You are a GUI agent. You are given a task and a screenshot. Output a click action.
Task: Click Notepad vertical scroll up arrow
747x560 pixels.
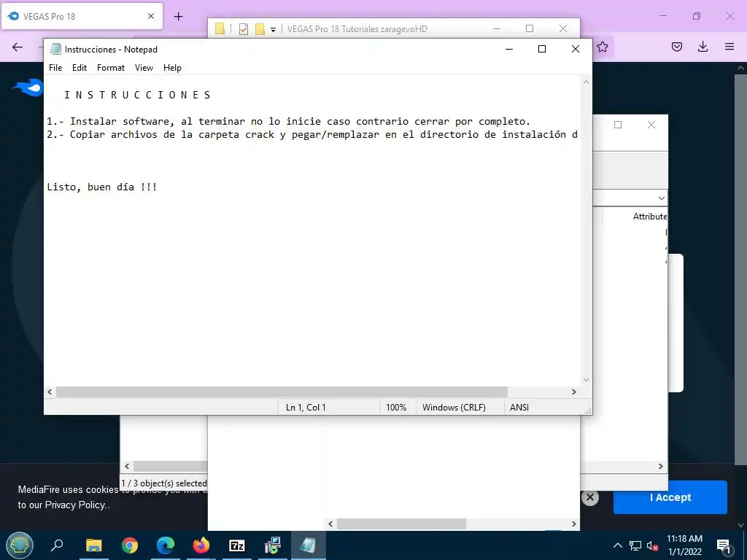[586, 82]
